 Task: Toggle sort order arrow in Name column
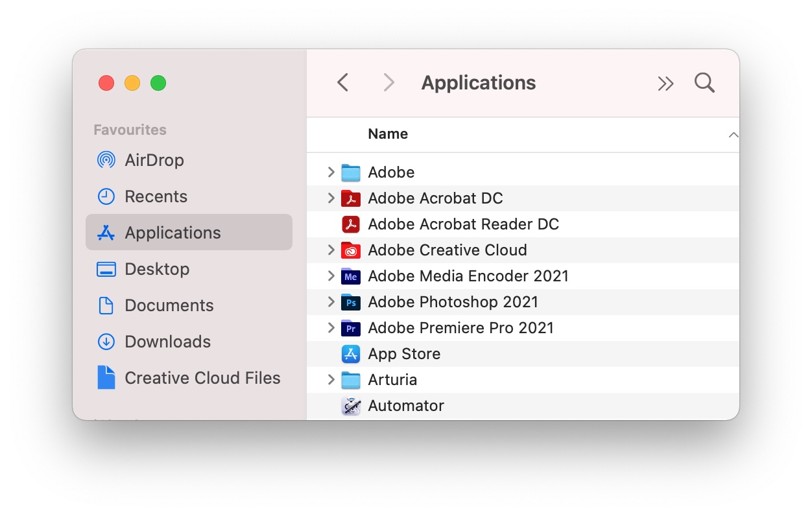click(x=733, y=135)
